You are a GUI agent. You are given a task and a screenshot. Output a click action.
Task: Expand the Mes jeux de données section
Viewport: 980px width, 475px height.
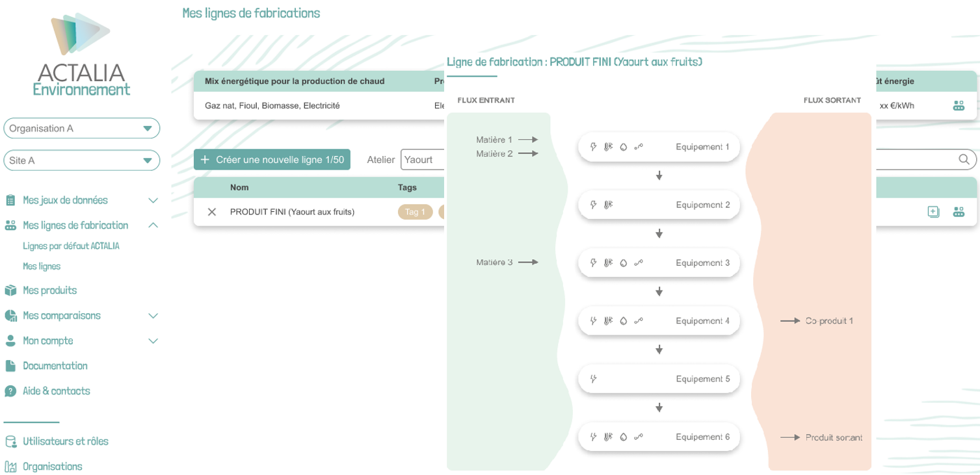[153, 201]
